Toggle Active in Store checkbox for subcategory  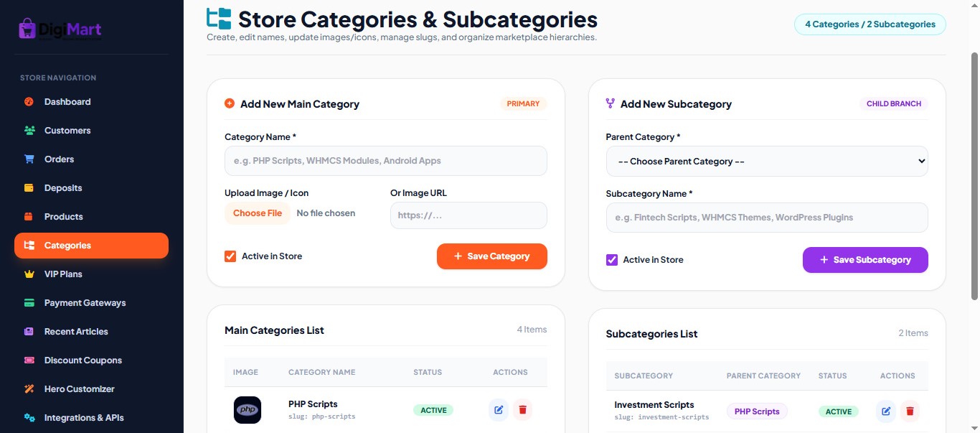(x=612, y=260)
